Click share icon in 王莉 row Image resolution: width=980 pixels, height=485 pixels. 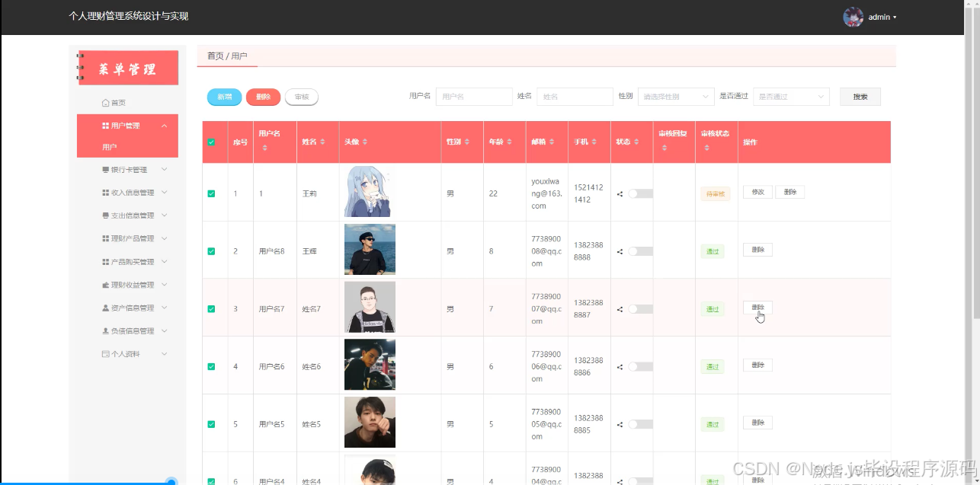coord(620,194)
